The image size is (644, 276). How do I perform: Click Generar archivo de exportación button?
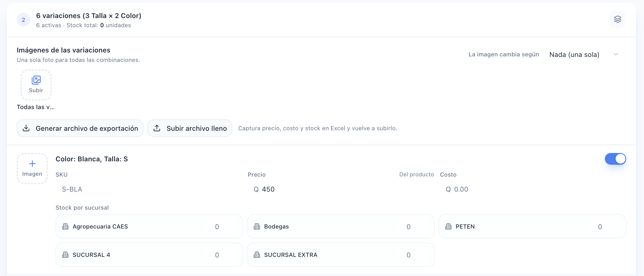point(80,128)
